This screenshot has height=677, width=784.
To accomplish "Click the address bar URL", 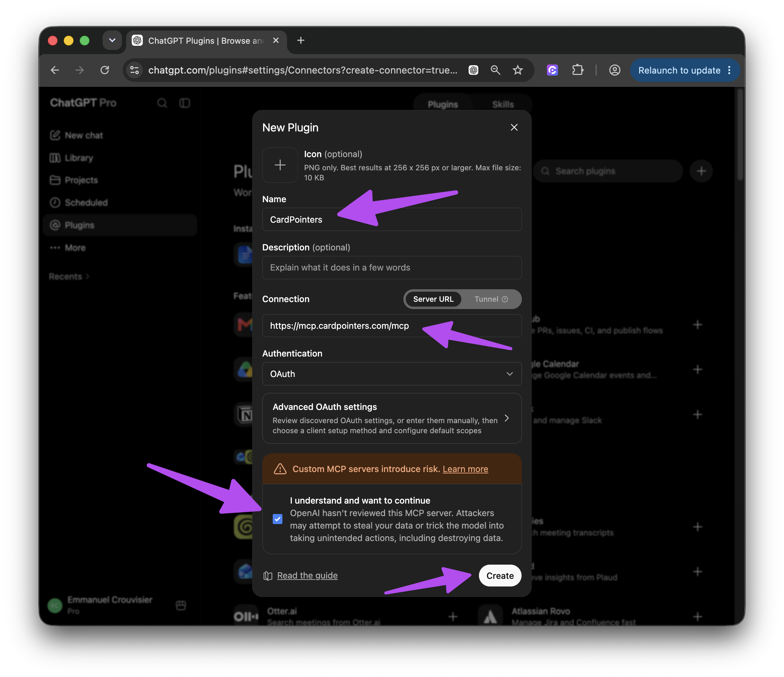I will [303, 70].
